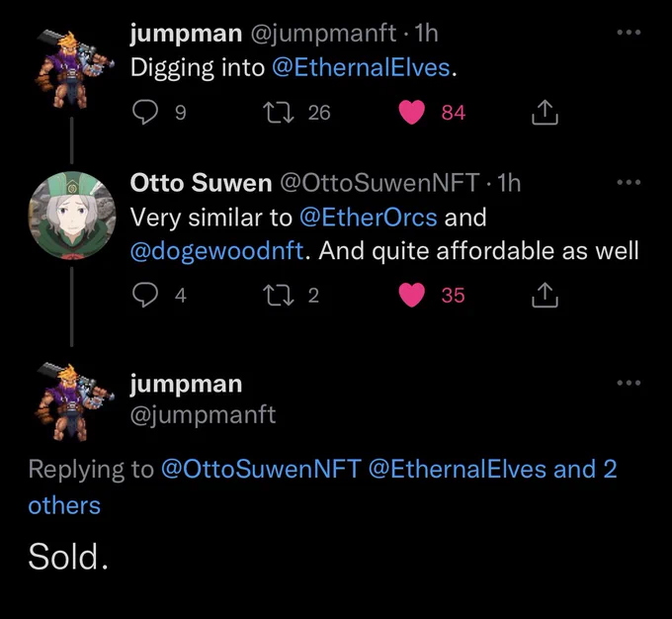Open more options on jumpman's first tweet
Viewport: 672px width, 619px height.
pyautogui.click(x=629, y=33)
